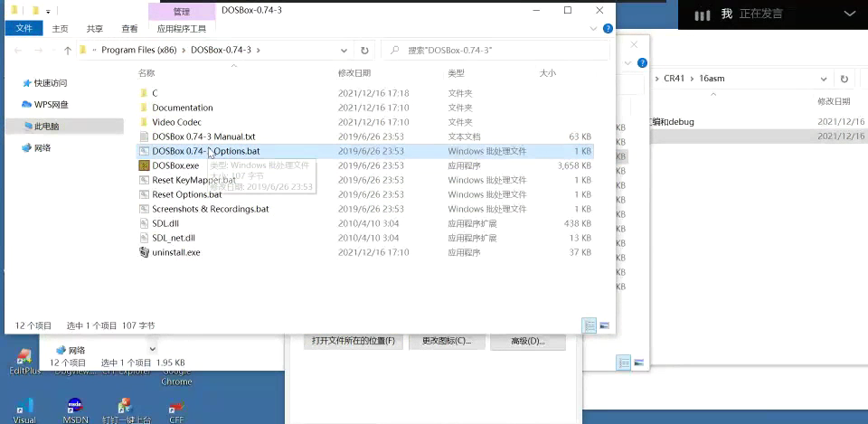868x424 pixels.
Task: Select the Video Codec folder icon
Action: point(144,122)
